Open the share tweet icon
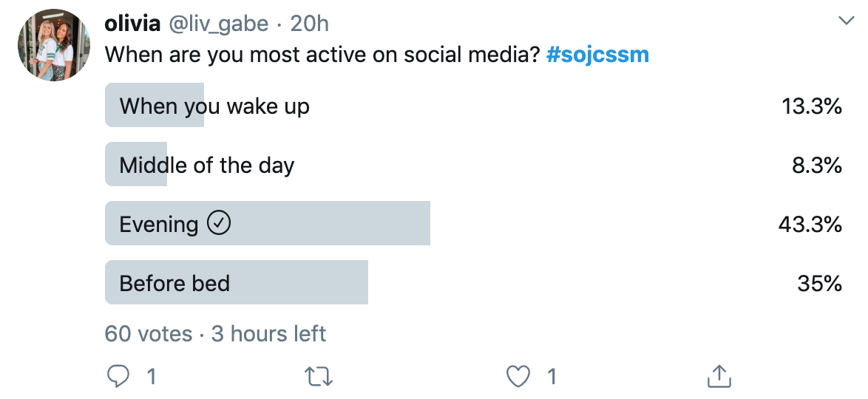Screen dimensions: 868x399 (718, 377)
